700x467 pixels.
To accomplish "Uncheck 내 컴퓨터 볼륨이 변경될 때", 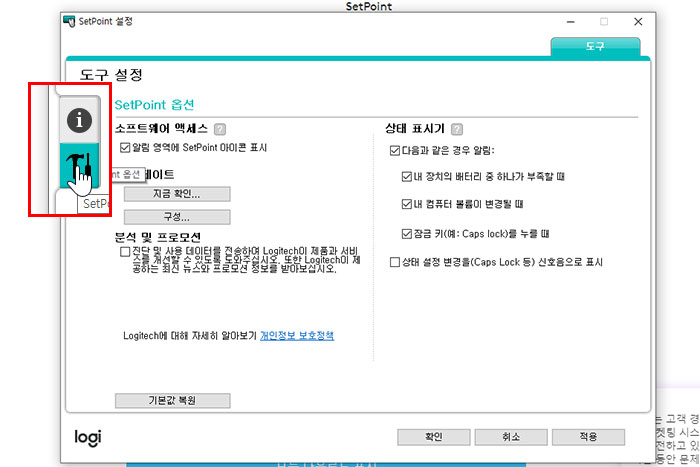I will pos(406,204).
